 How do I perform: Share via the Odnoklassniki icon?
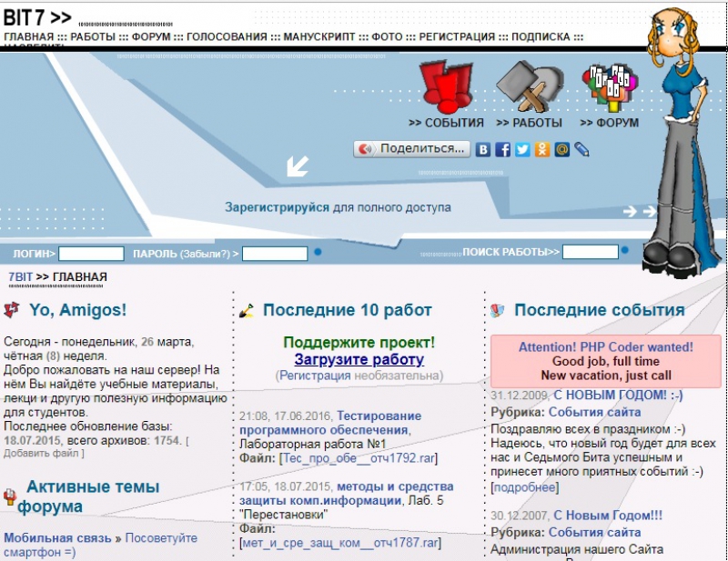542,149
